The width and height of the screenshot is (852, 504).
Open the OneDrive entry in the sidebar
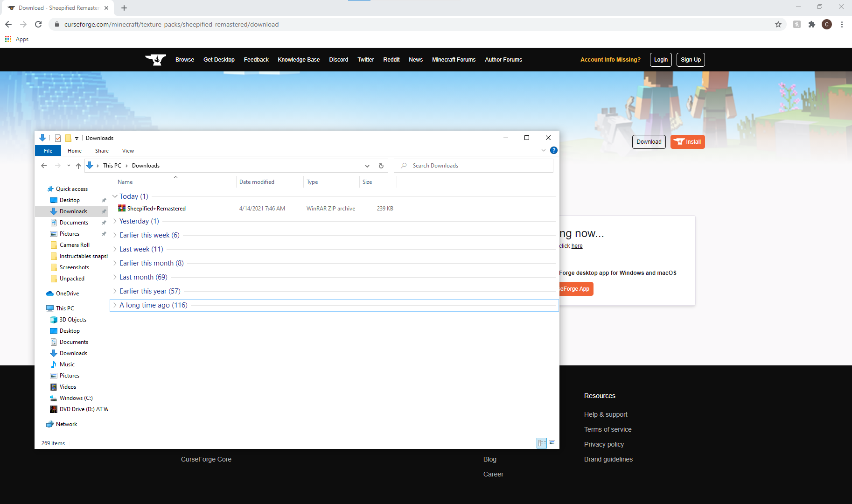coord(67,293)
